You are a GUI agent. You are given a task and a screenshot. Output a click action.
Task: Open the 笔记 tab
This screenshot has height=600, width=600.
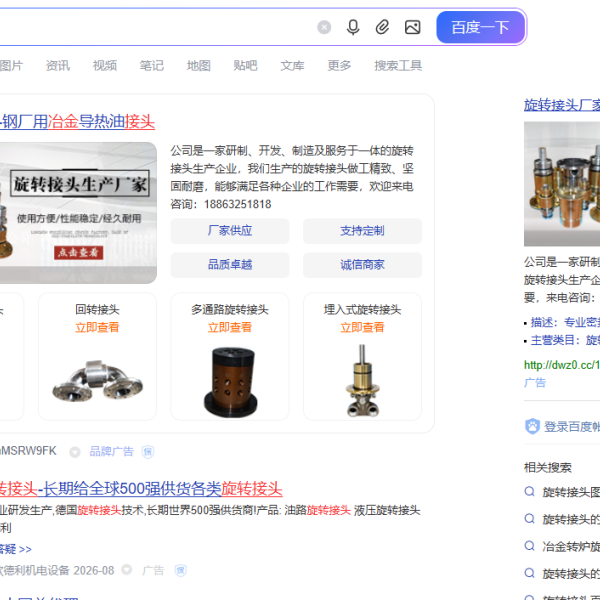(x=152, y=66)
